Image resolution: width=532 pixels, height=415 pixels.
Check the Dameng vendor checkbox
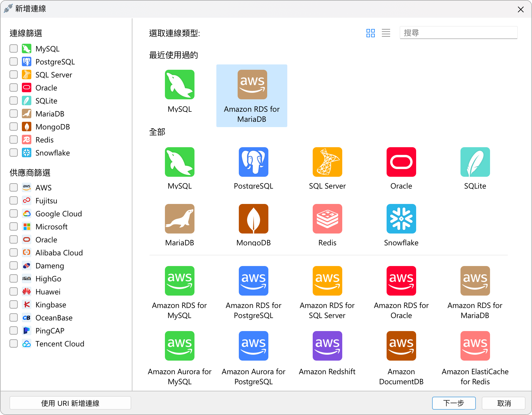[14, 265]
